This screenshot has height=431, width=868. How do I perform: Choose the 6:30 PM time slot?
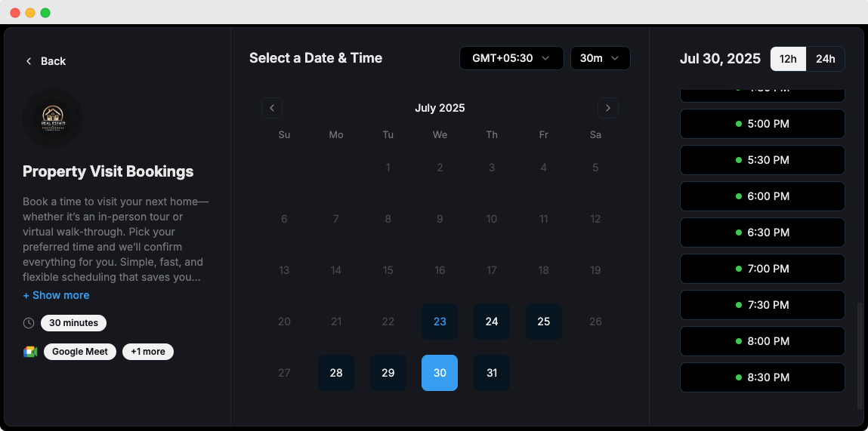tap(762, 232)
